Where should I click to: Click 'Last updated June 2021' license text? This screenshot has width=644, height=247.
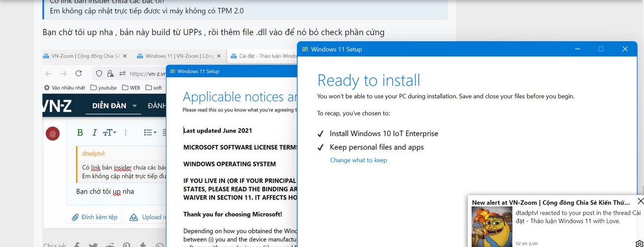click(x=218, y=131)
